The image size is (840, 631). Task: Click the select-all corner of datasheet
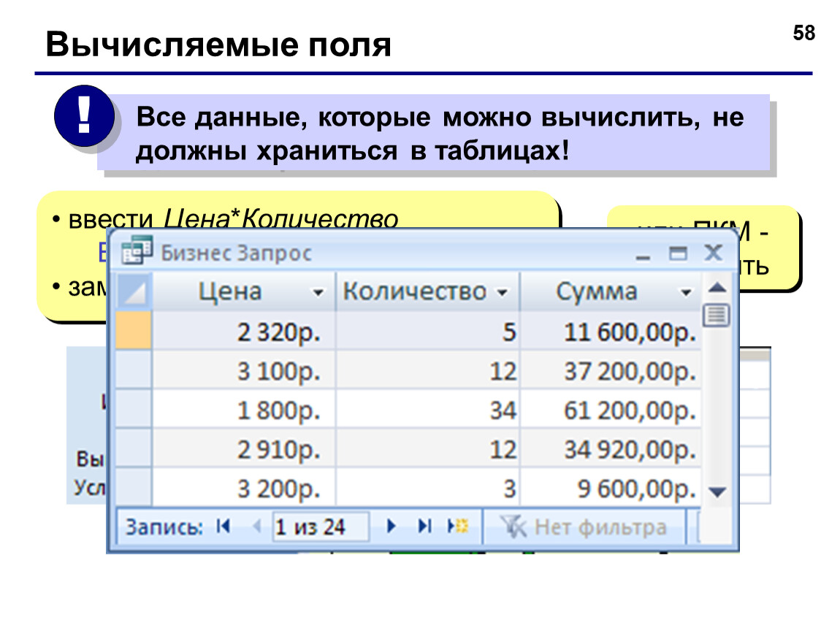coord(134,292)
